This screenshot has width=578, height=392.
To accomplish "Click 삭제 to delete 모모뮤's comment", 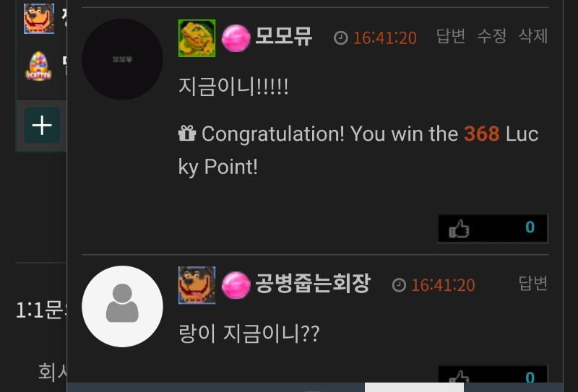I will [533, 36].
